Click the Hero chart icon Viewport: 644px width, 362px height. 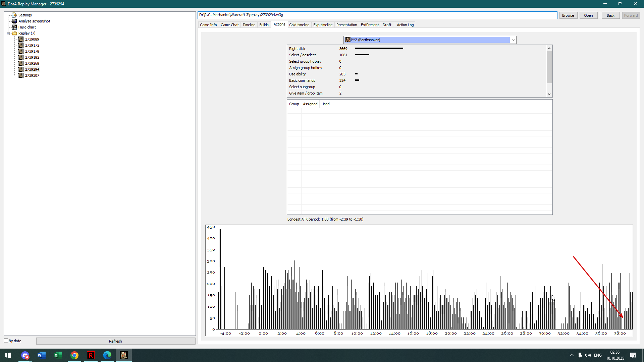tap(14, 27)
